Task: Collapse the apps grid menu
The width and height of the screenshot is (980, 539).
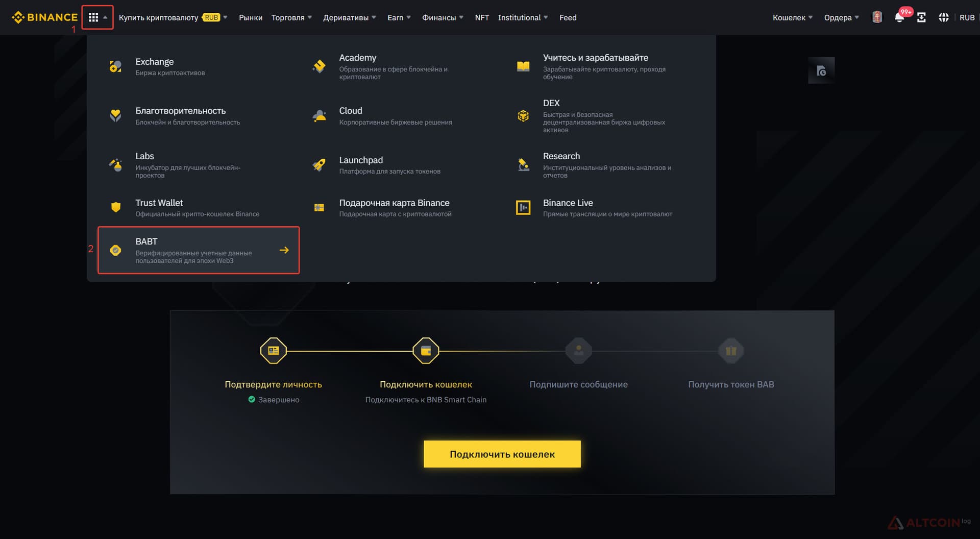Action: 97,17
